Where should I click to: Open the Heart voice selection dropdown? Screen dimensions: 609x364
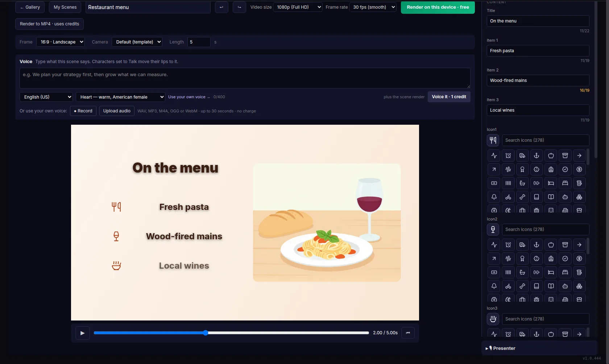point(120,97)
